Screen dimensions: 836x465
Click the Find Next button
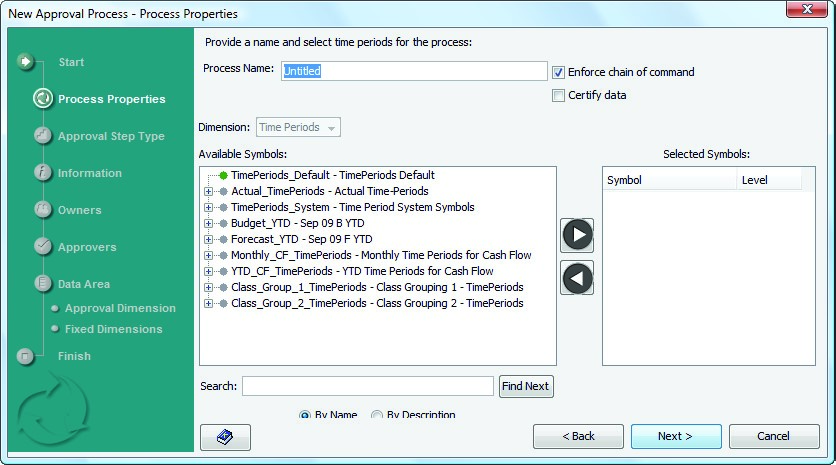(526, 386)
